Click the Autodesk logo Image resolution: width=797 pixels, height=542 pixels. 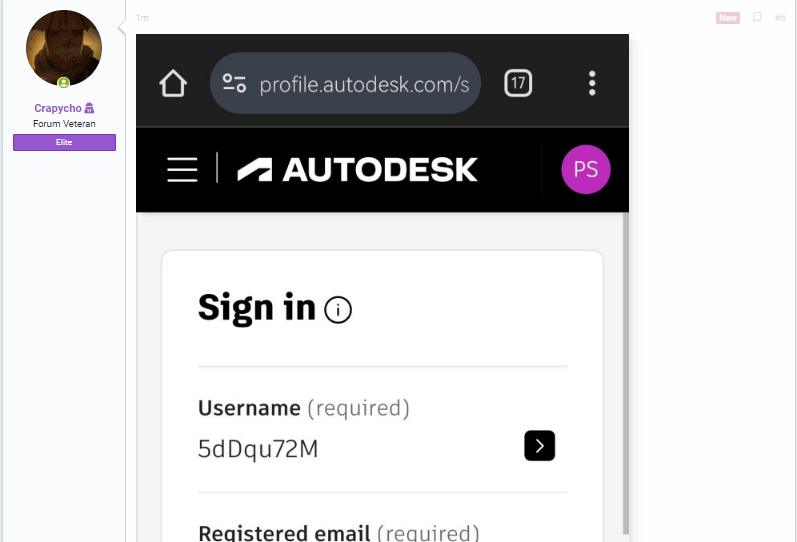(x=357, y=169)
